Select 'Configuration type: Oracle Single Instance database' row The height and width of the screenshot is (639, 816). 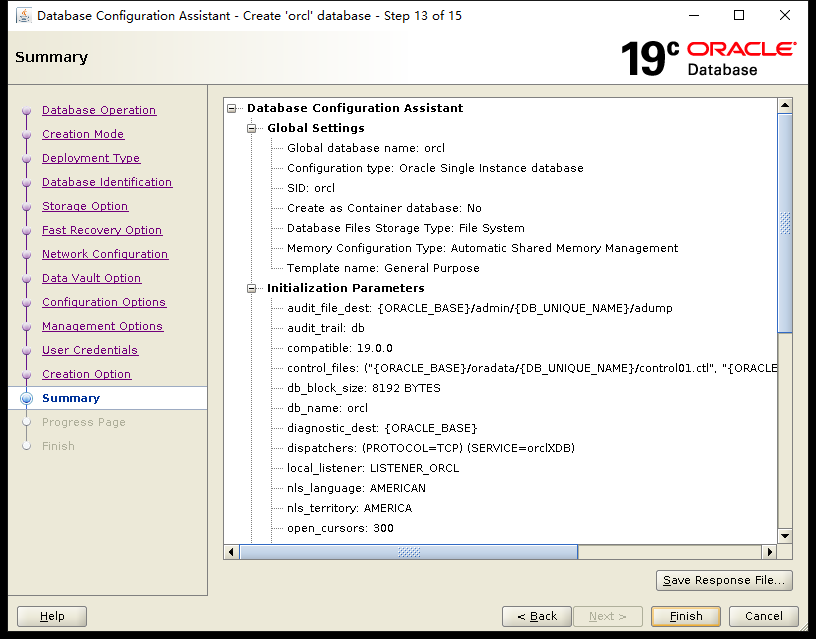pos(435,168)
